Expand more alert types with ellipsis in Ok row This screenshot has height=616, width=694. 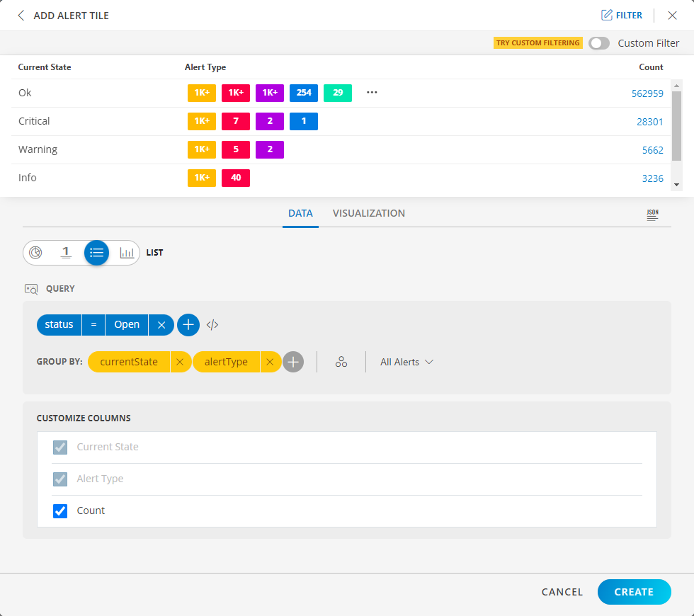[372, 93]
